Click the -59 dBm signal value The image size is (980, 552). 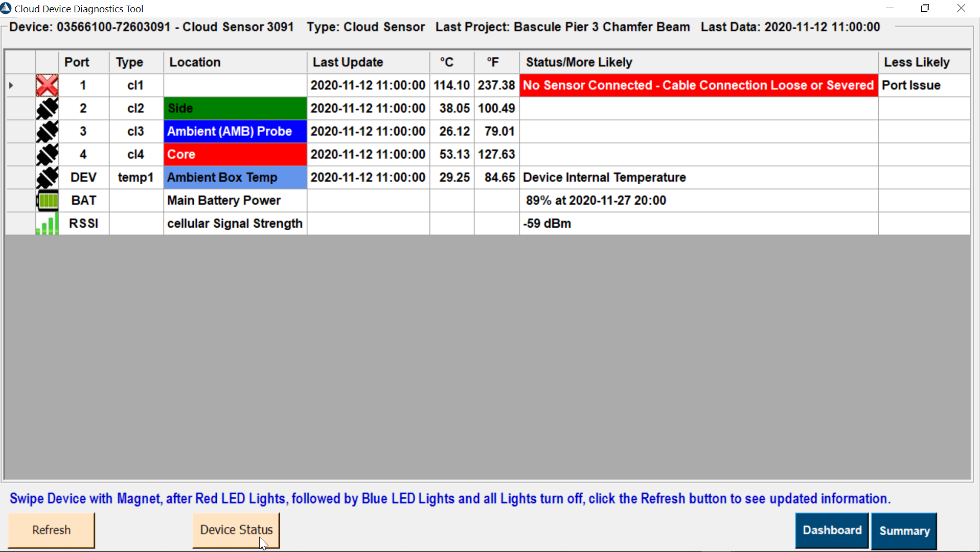tap(547, 224)
